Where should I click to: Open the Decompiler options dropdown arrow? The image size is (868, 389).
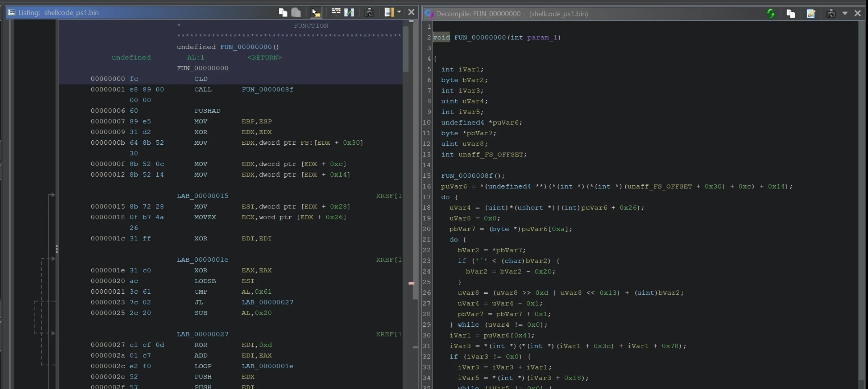[x=845, y=13]
